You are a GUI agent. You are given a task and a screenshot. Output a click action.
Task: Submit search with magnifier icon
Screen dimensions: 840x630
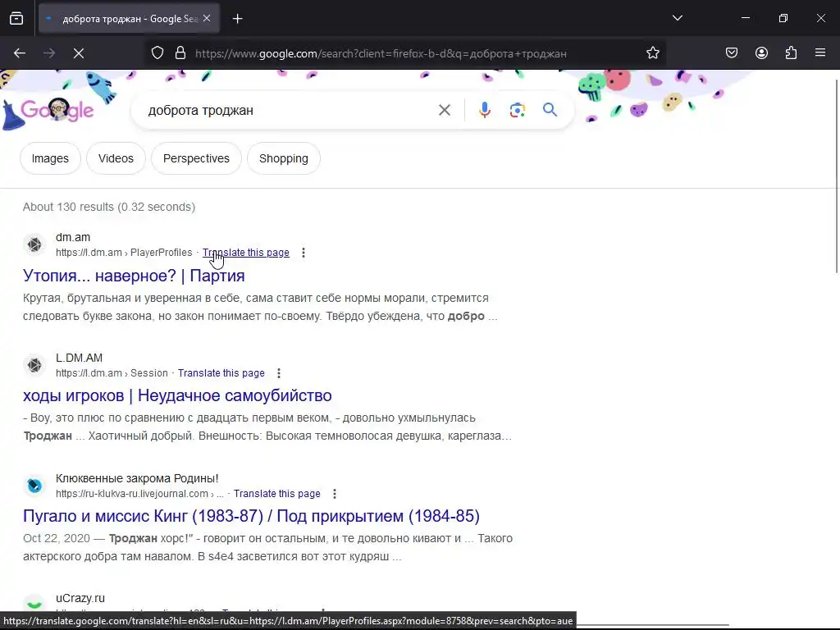click(550, 111)
